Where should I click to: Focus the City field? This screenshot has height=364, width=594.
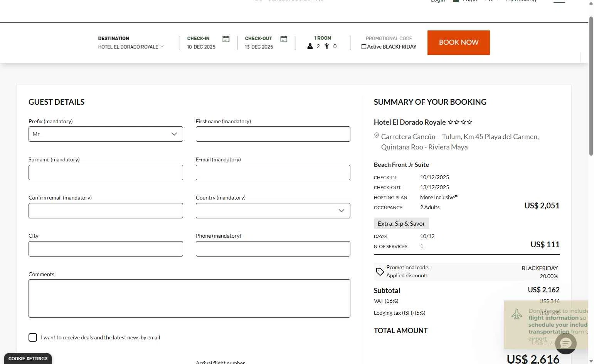coord(106,249)
